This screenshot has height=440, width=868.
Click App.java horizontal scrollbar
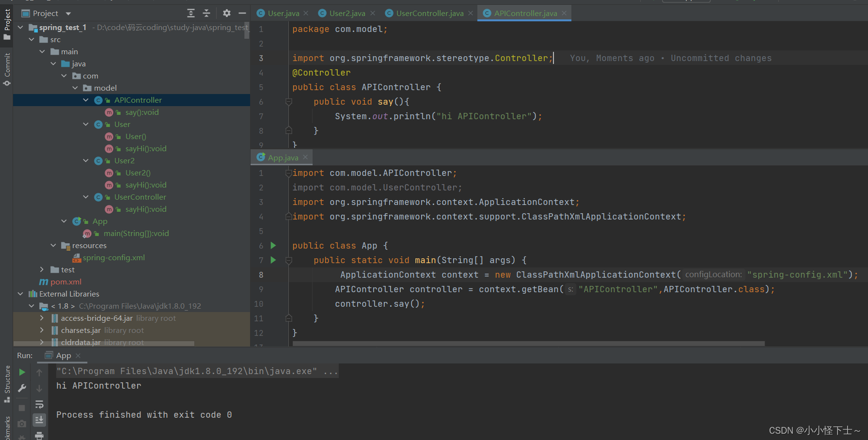pyautogui.click(x=528, y=344)
